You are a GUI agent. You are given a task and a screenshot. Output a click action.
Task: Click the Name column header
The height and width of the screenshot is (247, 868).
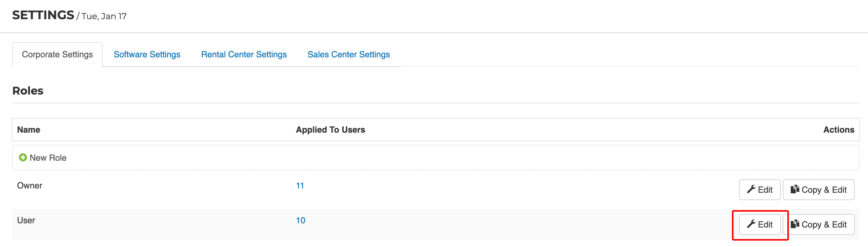(x=29, y=130)
